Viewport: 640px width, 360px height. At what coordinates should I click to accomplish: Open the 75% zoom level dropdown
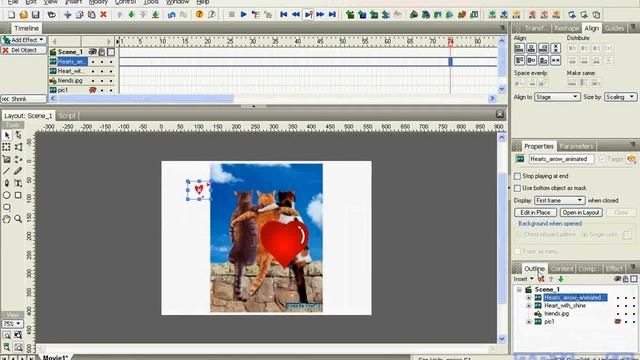[x=12, y=324]
